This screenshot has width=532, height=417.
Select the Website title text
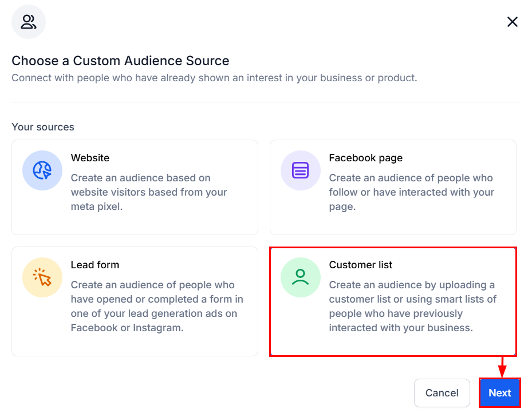click(x=90, y=158)
